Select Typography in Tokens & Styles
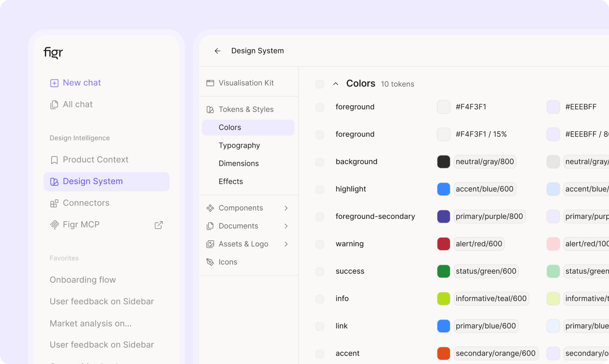Viewport: 609px width, 364px height. tap(239, 145)
